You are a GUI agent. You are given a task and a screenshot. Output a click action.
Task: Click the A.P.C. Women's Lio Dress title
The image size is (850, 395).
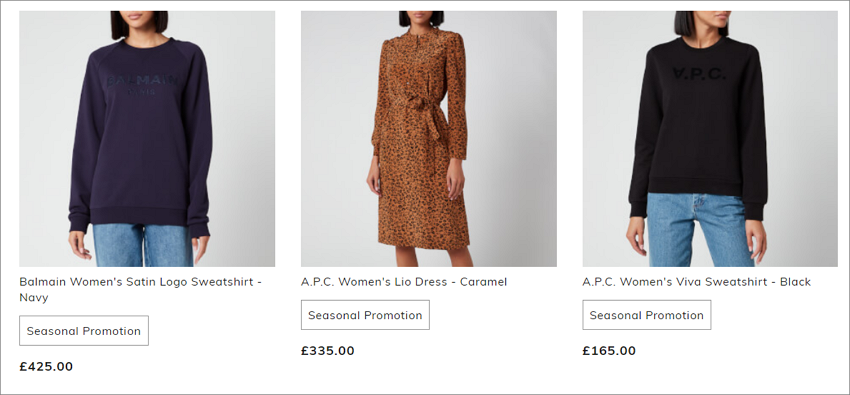[x=404, y=282]
